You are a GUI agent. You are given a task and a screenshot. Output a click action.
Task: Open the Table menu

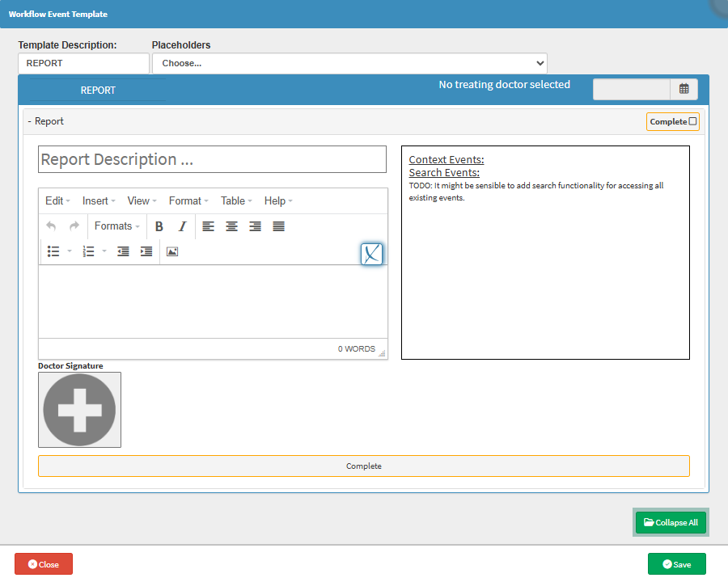(x=236, y=200)
